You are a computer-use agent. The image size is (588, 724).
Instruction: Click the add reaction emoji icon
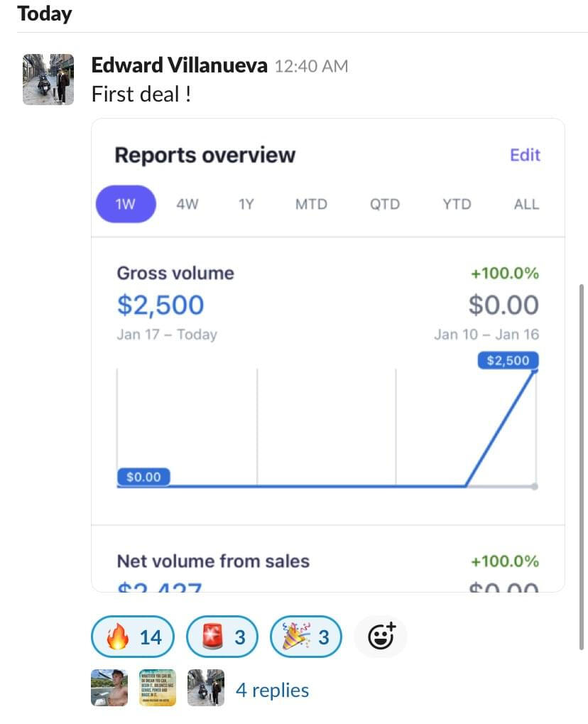pyautogui.click(x=381, y=637)
